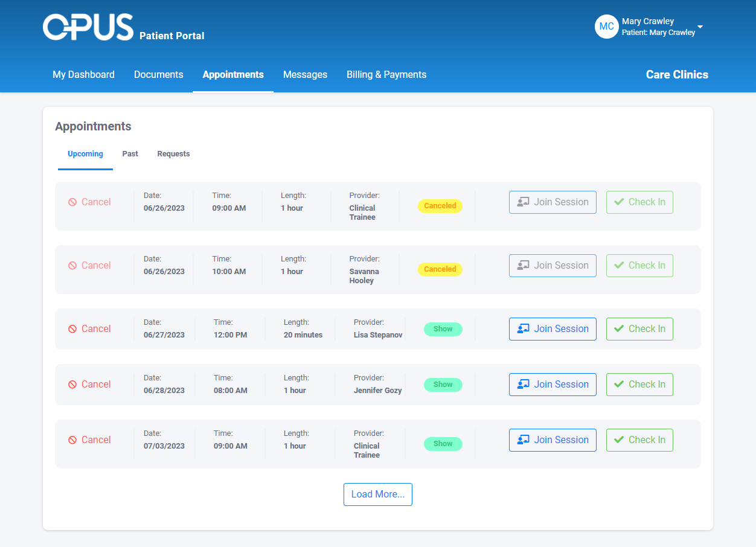
Task: Check In for Jennifer Gozy appointment
Action: click(639, 385)
